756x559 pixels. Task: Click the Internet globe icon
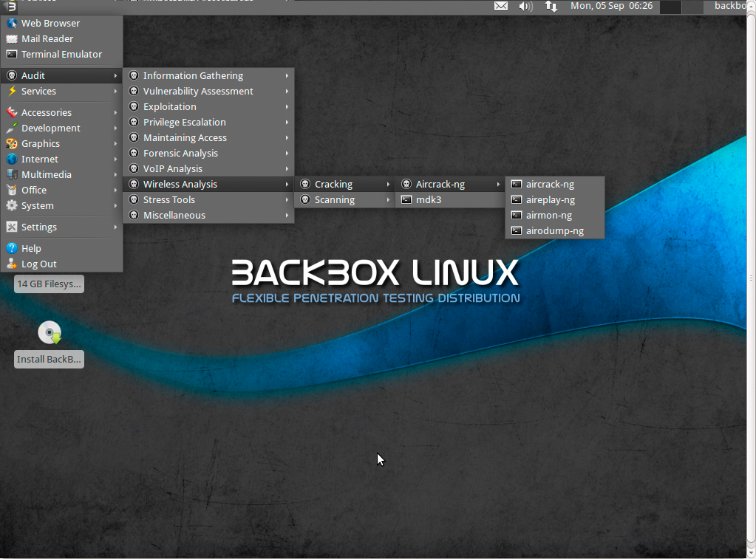(x=12, y=159)
